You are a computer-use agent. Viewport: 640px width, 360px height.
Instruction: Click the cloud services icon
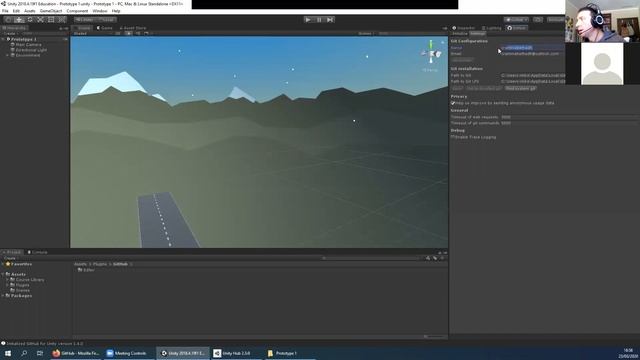click(x=538, y=20)
